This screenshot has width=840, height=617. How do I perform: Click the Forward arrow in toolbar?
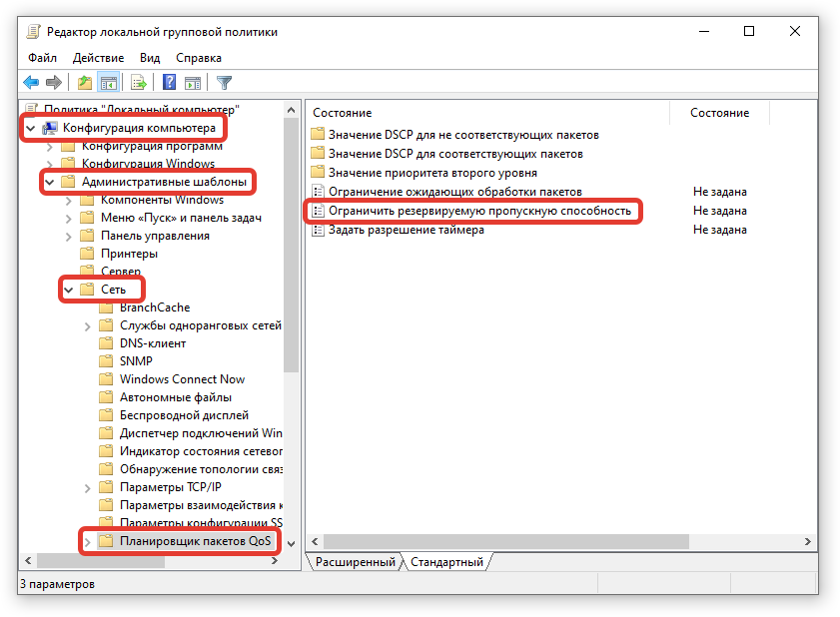click(54, 83)
